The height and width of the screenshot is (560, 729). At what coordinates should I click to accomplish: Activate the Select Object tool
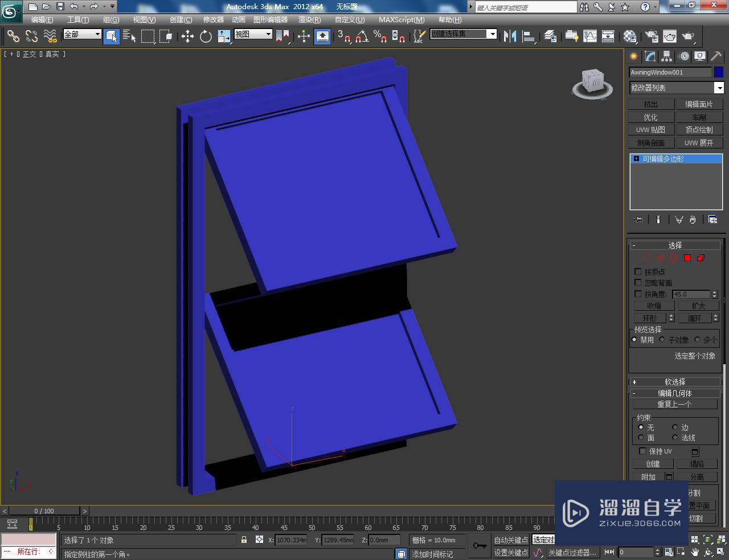112,36
